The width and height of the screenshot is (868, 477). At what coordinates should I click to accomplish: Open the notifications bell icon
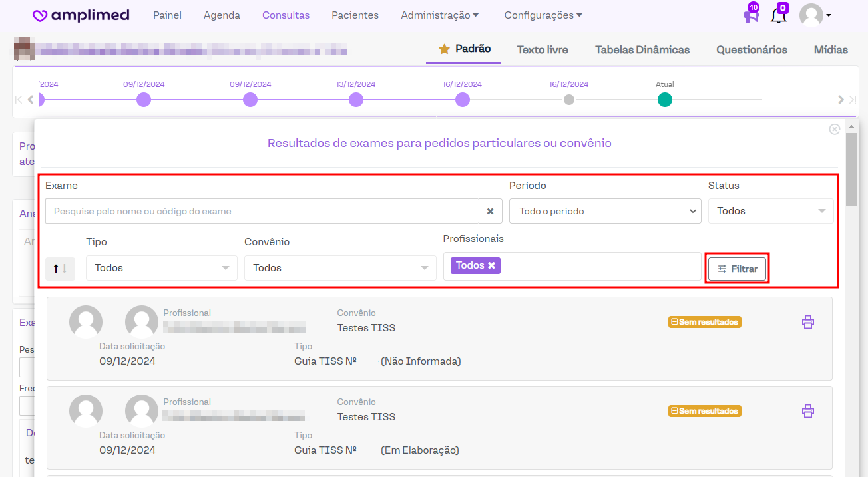click(x=778, y=16)
